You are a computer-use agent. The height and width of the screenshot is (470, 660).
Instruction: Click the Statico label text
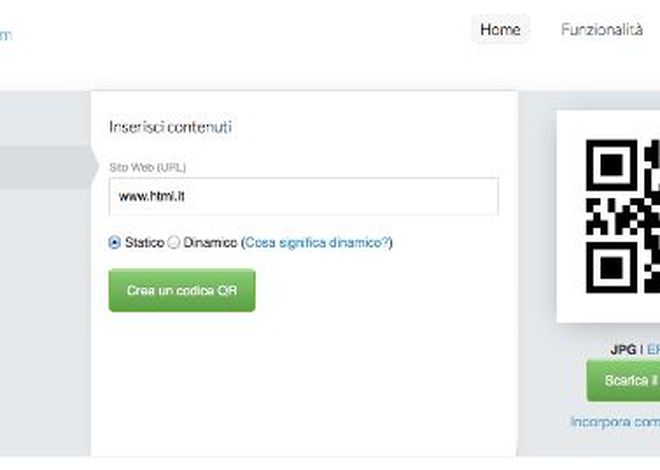click(144, 242)
